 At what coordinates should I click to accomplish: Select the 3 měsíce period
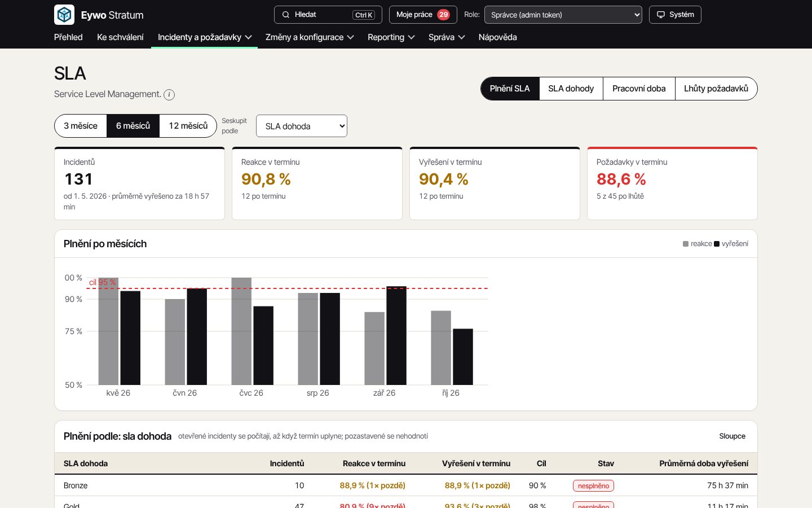coord(81,126)
